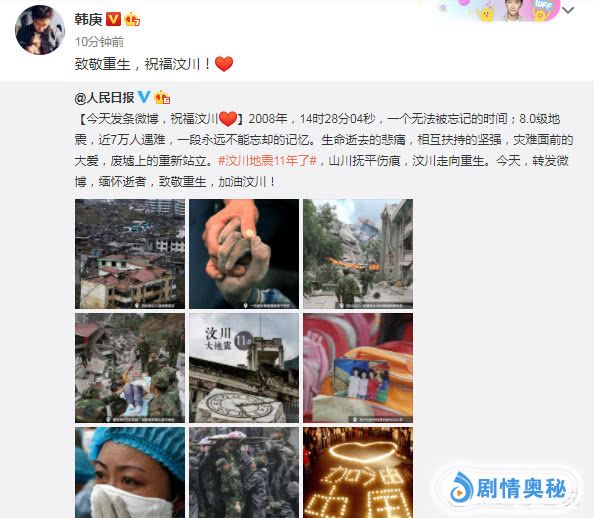Click the 10分钟前 timestamp
This screenshot has width=594, height=518.
(x=99, y=42)
